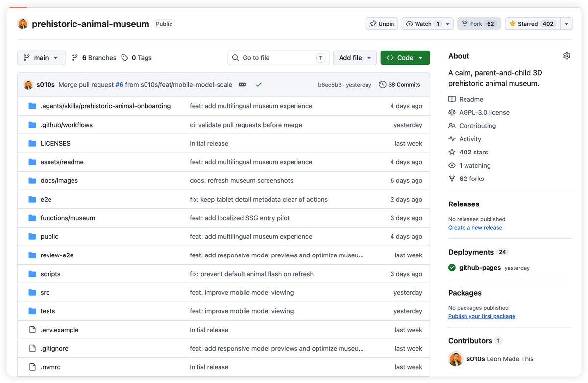
Task: Toggle the Starred button
Action: click(532, 24)
